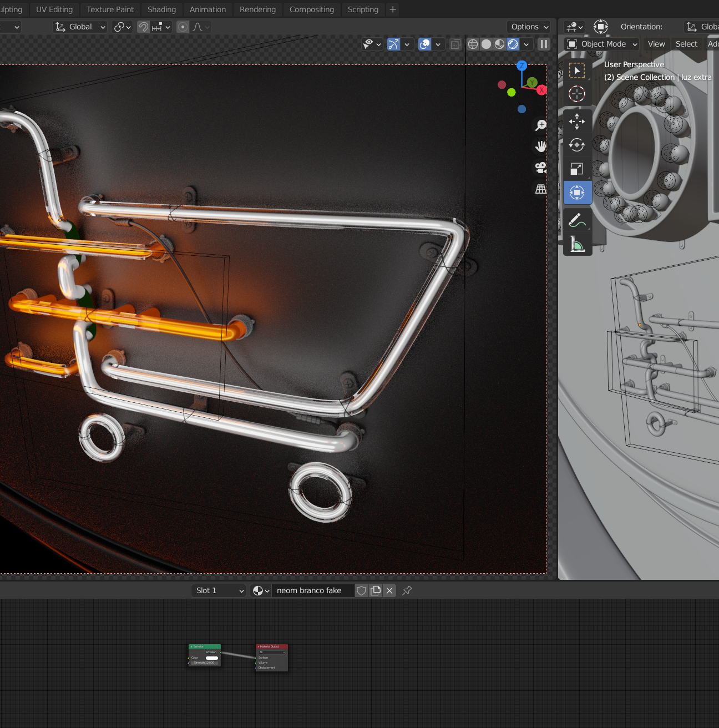Select the Rotate tool in the toolbar
Image resolution: width=719 pixels, height=728 pixels.
coord(577,145)
